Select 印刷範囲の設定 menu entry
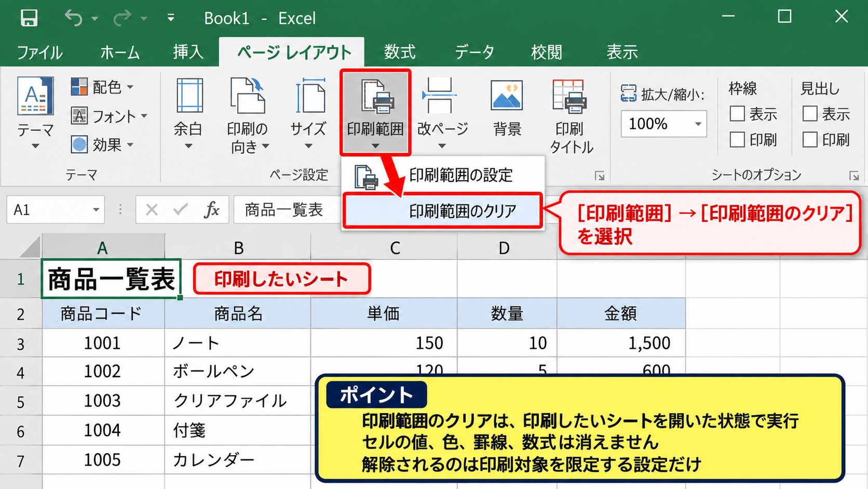This screenshot has width=868, height=489. [x=443, y=176]
